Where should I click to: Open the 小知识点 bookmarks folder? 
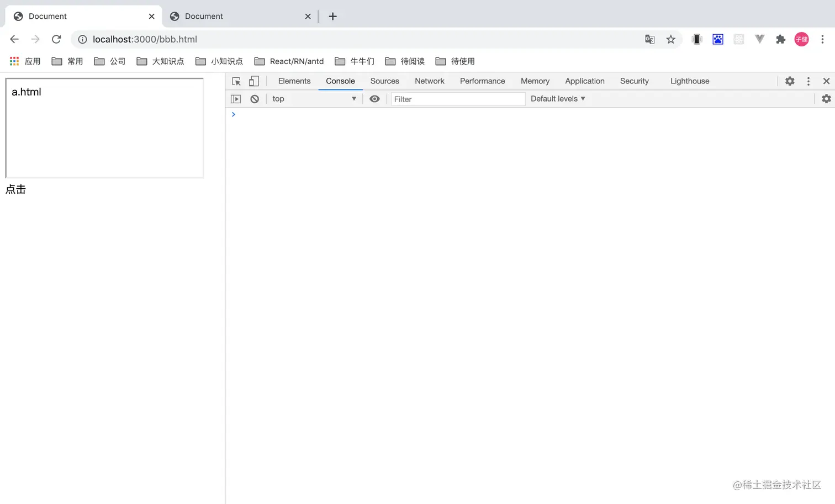(219, 61)
